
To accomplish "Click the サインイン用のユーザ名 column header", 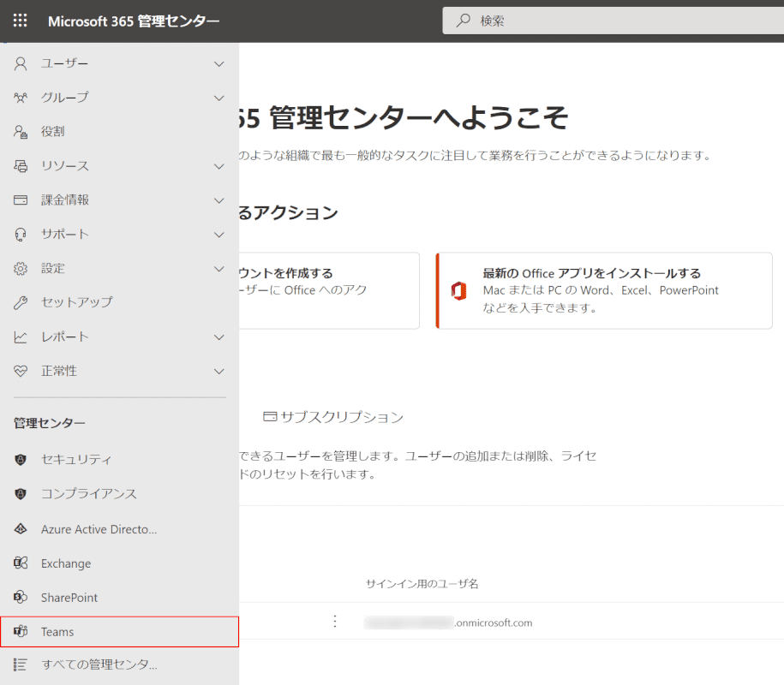I will click(x=422, y=584).
